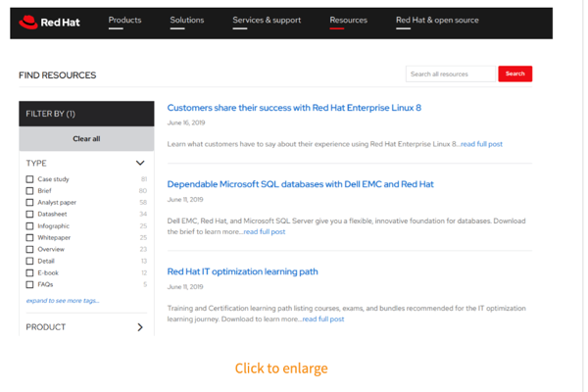The image size is (588, 392).
Task: Click read full post for Enterprise Linux 8
Action: click(481, 144)
